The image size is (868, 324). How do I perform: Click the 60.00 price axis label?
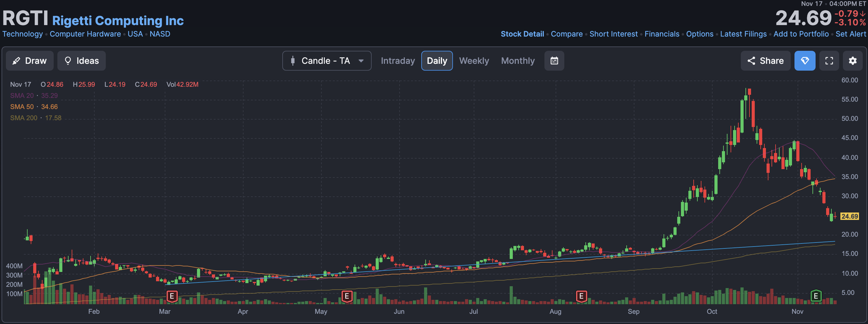point(849,80)
